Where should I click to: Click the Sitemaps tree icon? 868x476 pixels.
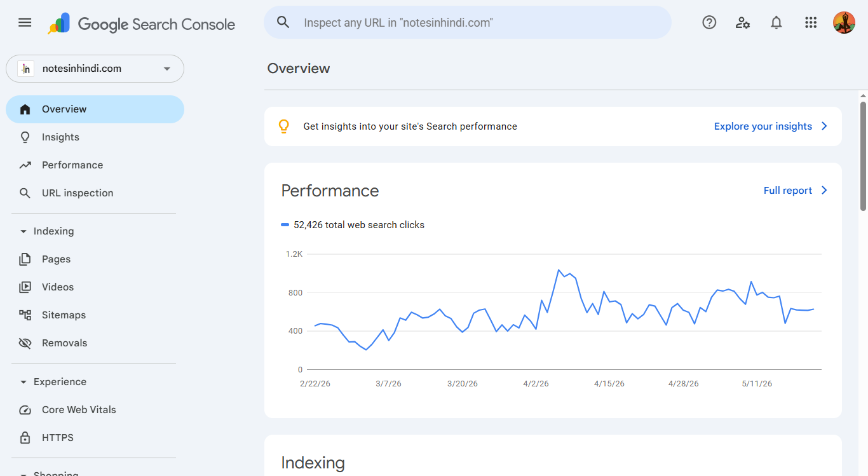click(x=25, y=315)
